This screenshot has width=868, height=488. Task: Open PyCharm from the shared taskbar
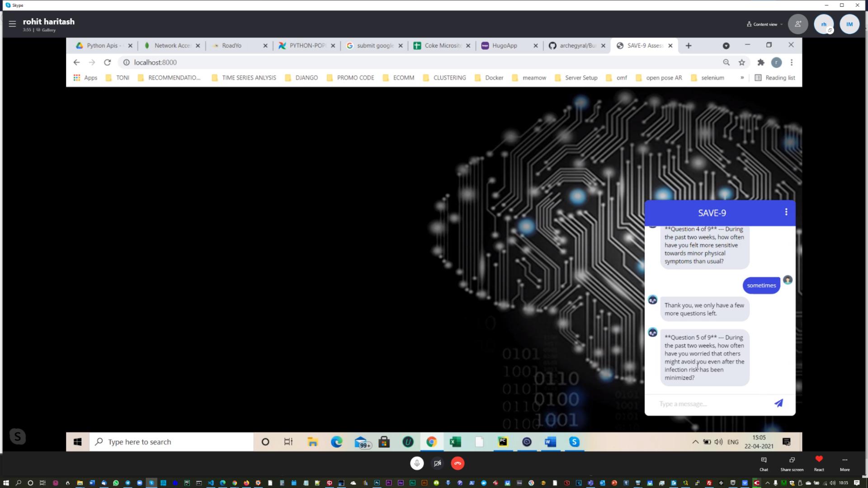[x=503, y=442]
